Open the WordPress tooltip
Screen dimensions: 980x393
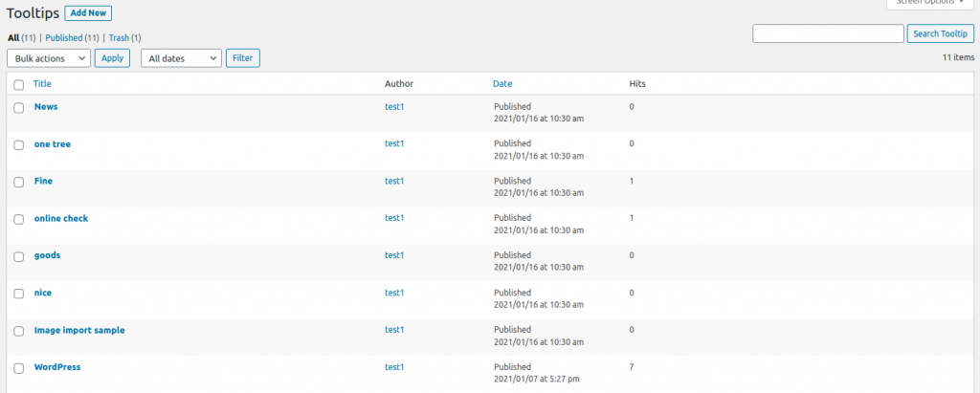pos(57,367)
